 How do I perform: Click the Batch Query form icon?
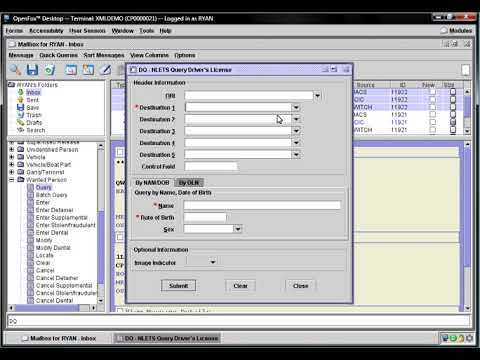[30, 195]
